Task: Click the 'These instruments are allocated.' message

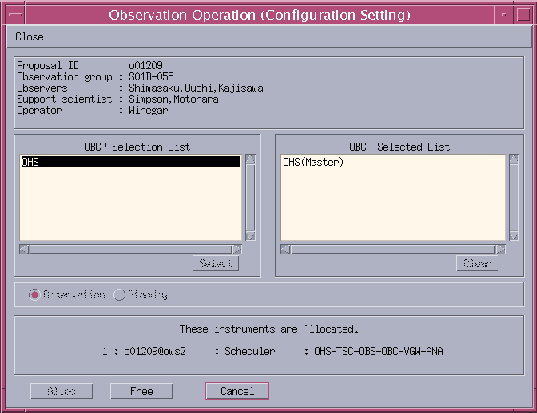Action: 269,329
